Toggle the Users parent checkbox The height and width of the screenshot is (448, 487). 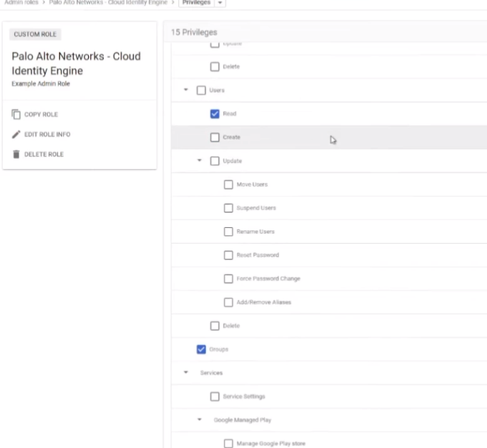click(201, 90)
